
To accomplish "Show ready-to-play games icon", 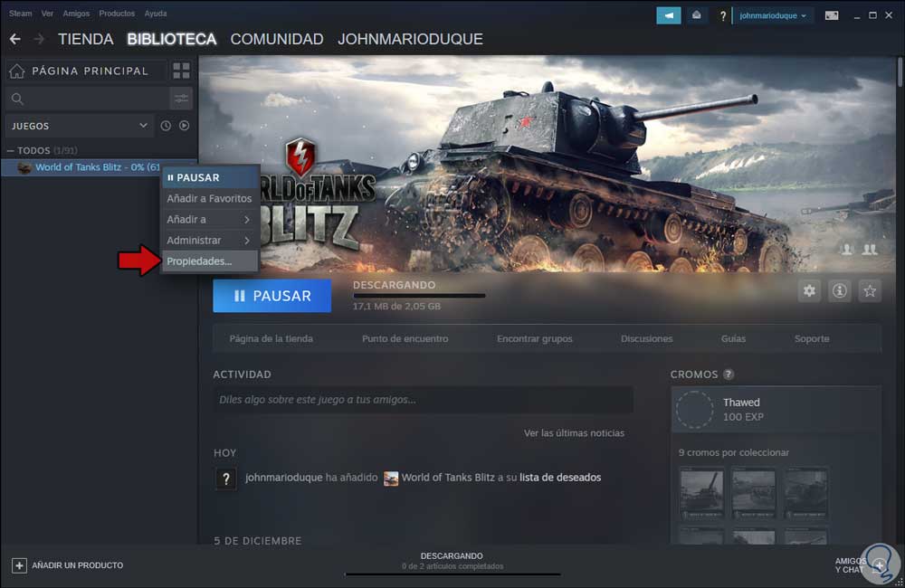I will 184,126.
